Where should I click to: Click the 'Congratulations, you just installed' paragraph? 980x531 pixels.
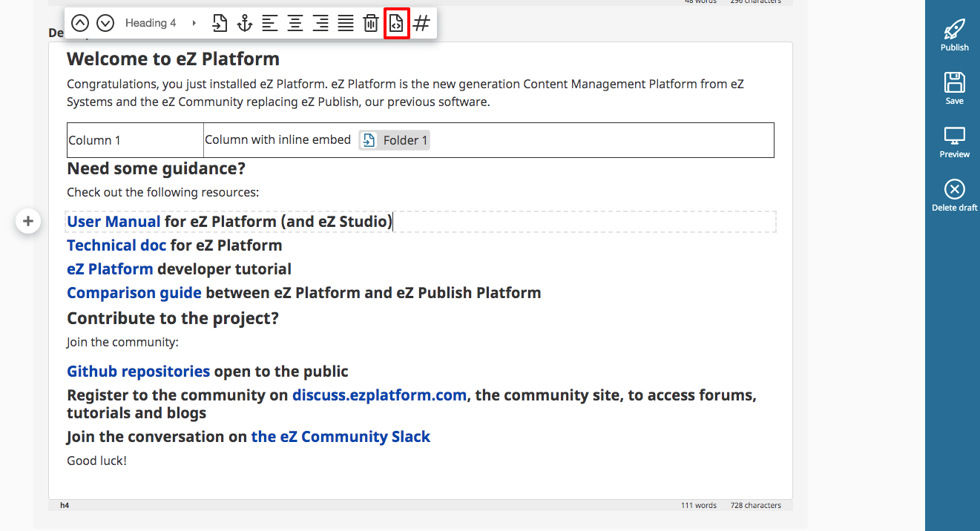[405, 93]
